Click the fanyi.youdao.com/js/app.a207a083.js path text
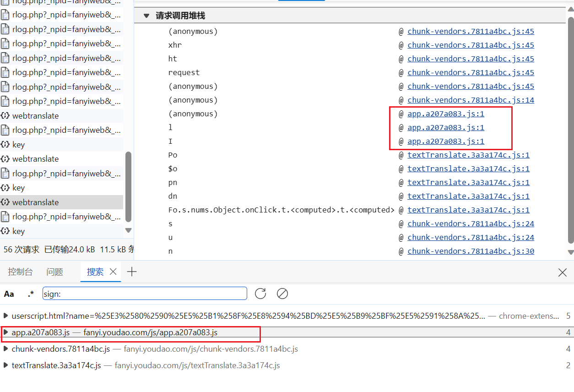 151,332
